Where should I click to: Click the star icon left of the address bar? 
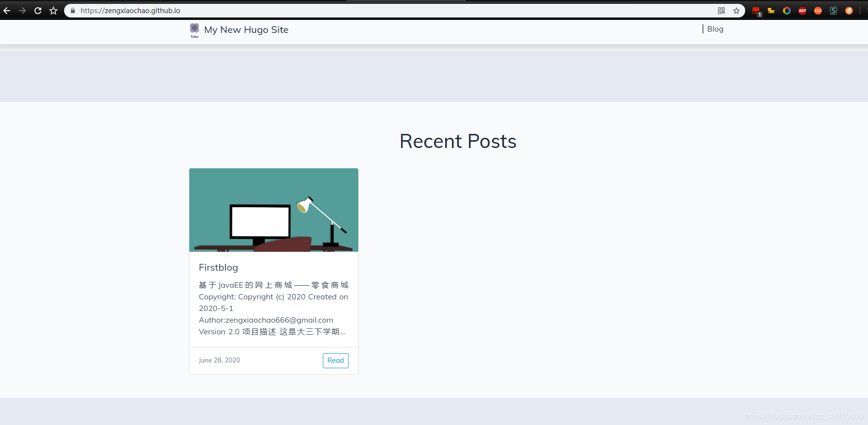click(53, 11)
